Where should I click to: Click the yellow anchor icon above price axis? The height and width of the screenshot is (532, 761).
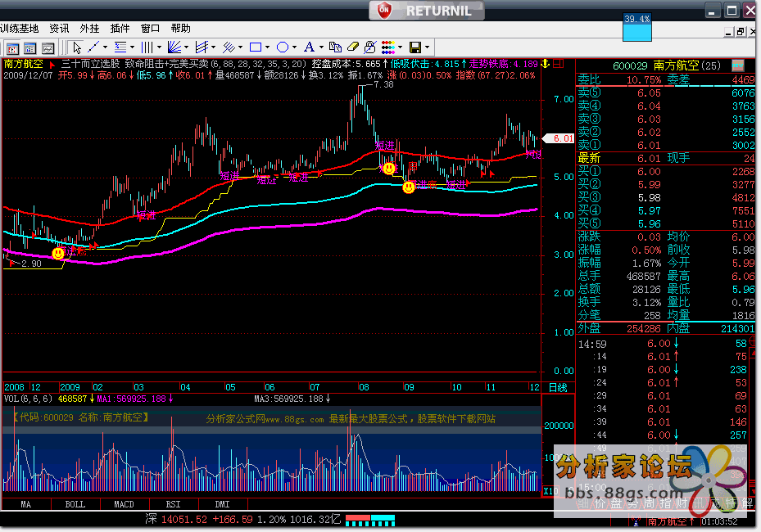pyautogui.click(x=546, y=64)
